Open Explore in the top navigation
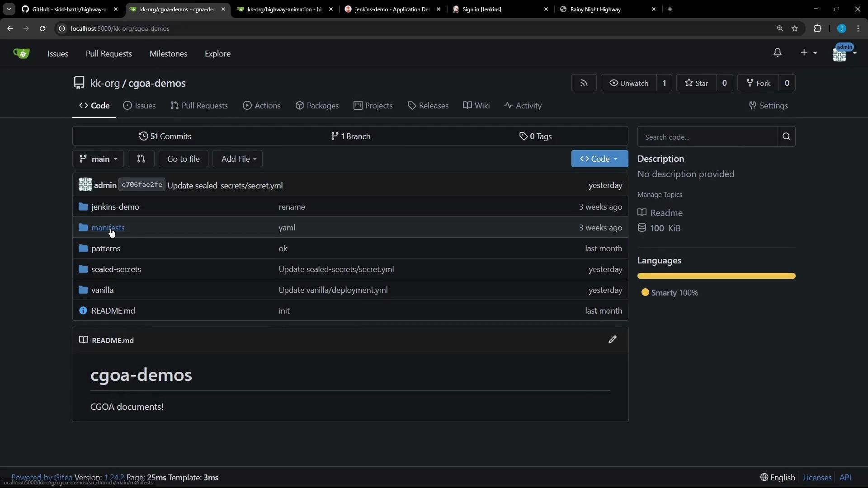The image size is (868, 488). (x=217, y=54)
